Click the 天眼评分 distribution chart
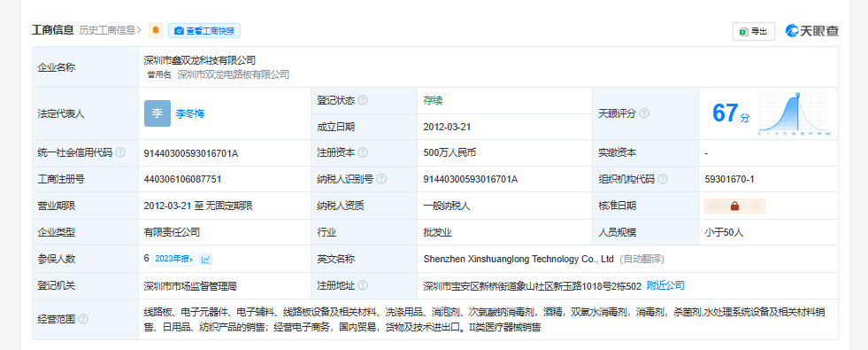 [794, 114]
